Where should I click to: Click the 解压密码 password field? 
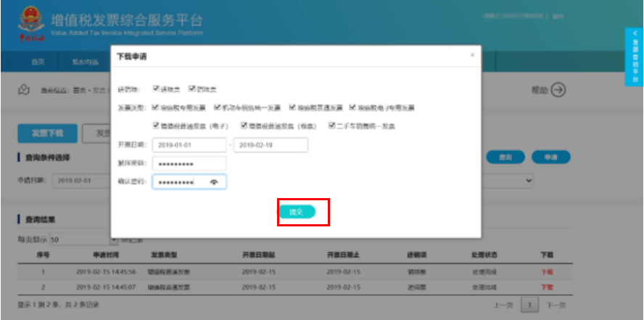pyautogui.click(x=189, y=163)
